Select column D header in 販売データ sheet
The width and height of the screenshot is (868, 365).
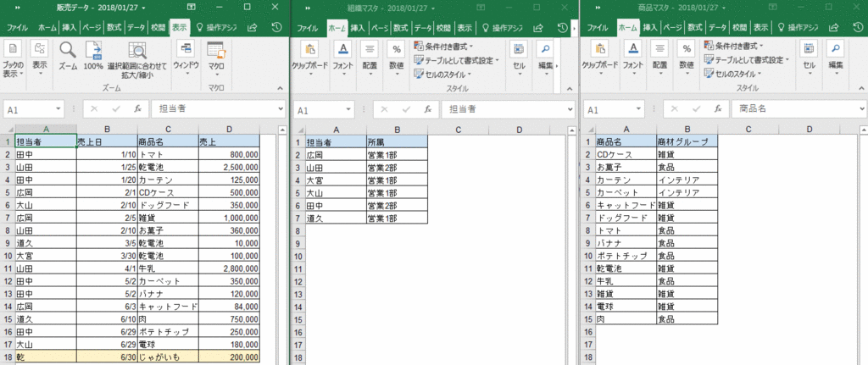tap(229, 130)
